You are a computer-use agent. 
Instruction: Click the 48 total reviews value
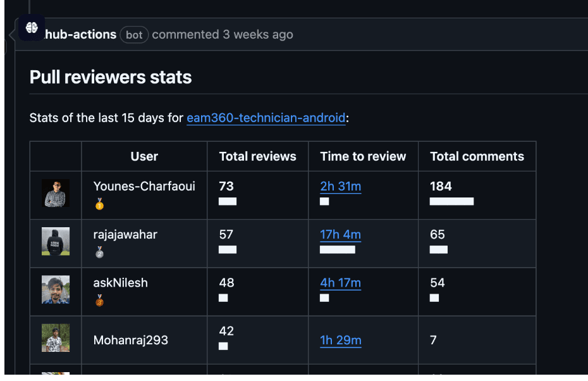(x=226, y=283)
